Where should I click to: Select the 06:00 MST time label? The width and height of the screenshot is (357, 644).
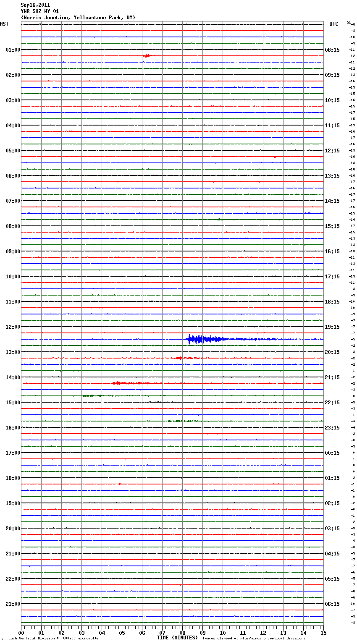tap(13, 175)
